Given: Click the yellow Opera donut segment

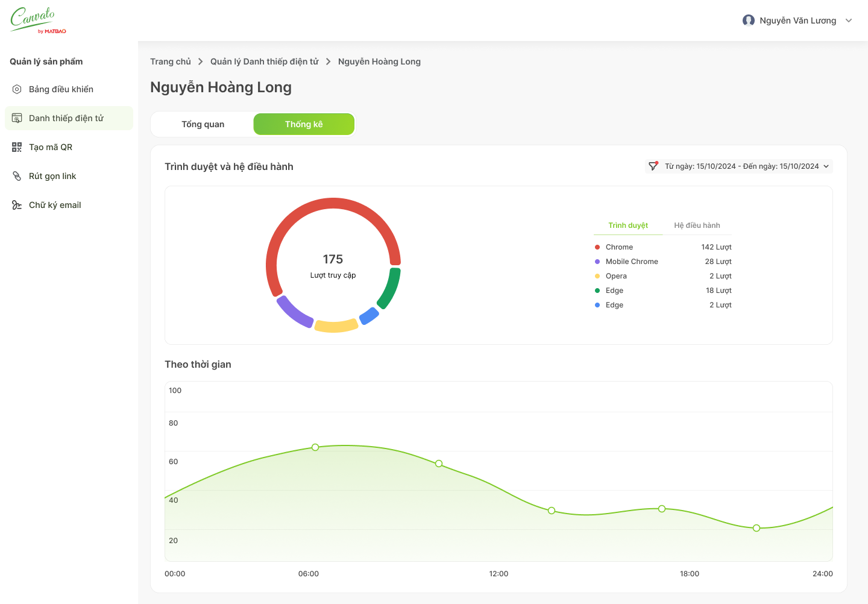Looking at the screenshot, I should [x=336, y=326].
